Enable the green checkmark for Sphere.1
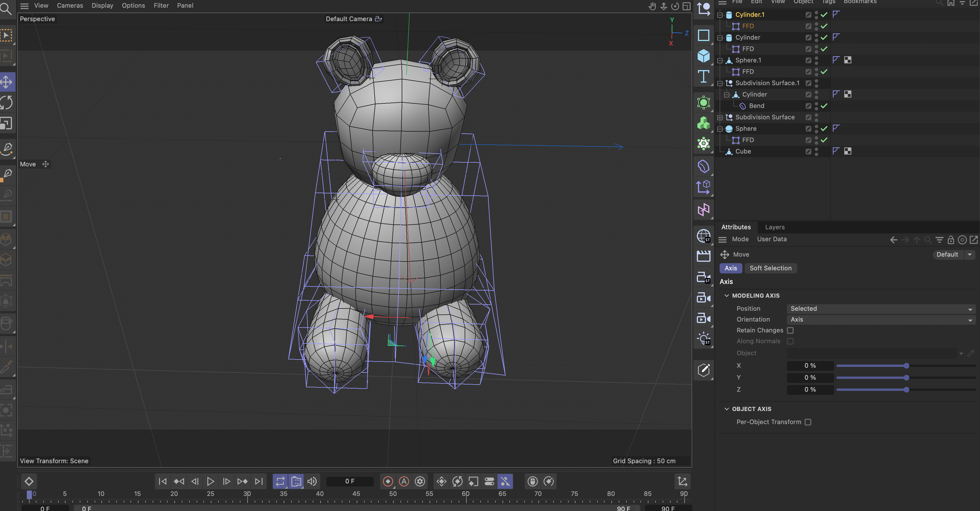 [824, 60]
